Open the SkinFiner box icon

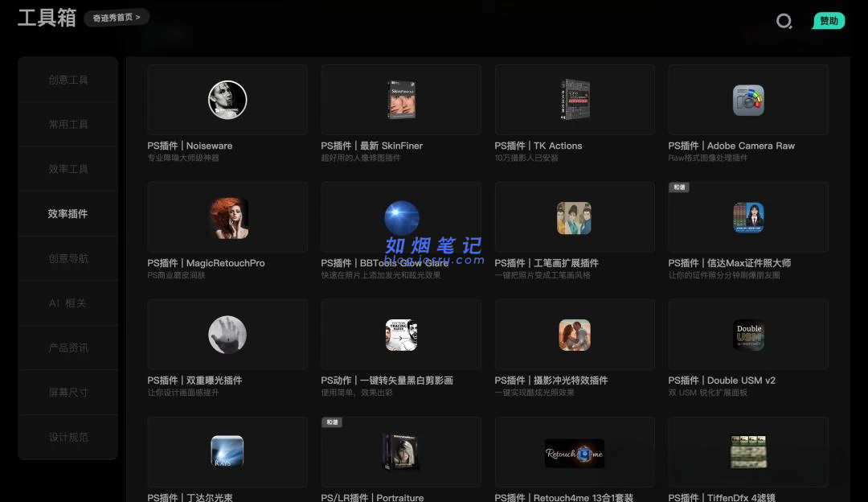tap(401, 101)
